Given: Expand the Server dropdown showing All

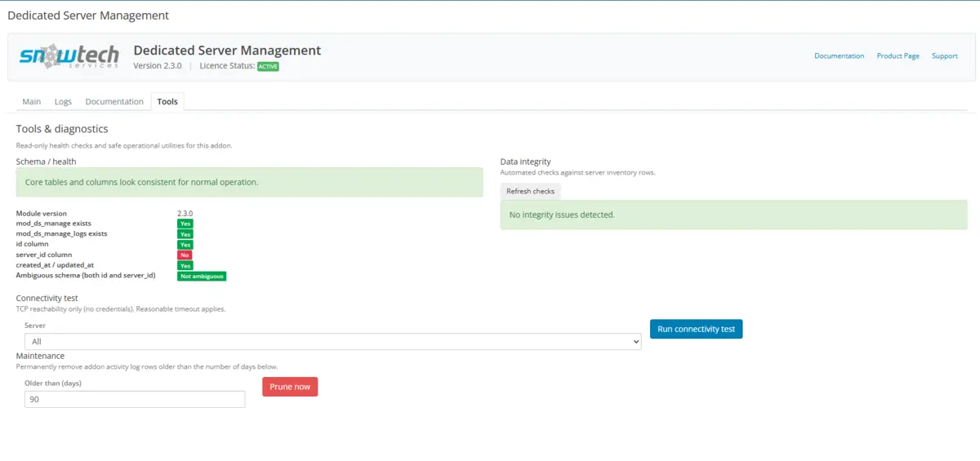Looking at the screenshot, I should tap(333, 341).
